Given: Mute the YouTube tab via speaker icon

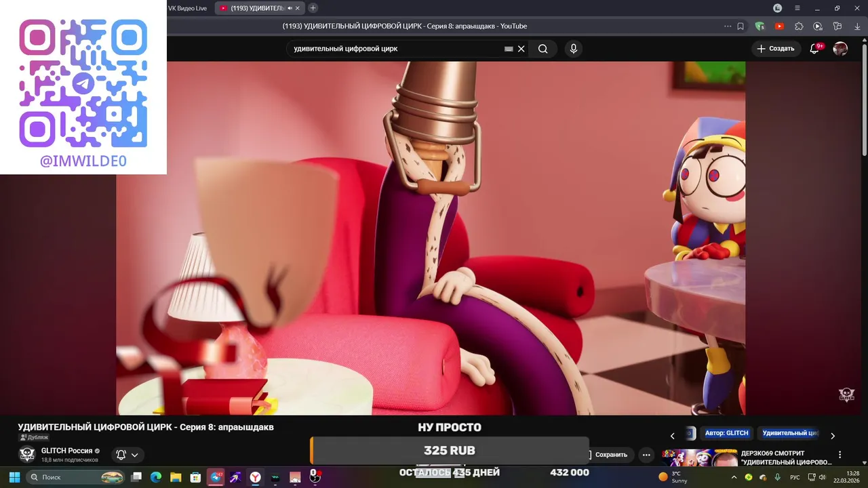Looking at the screenshot, I should 290,8.
